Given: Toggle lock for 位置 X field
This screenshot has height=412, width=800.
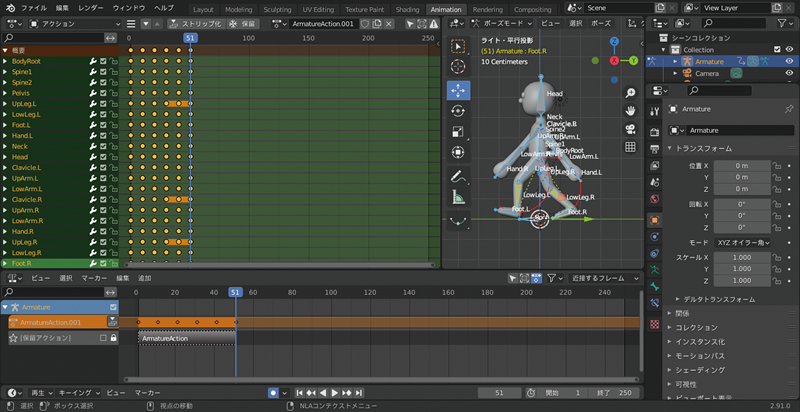Looking at the screenshot, I should 777,166.
